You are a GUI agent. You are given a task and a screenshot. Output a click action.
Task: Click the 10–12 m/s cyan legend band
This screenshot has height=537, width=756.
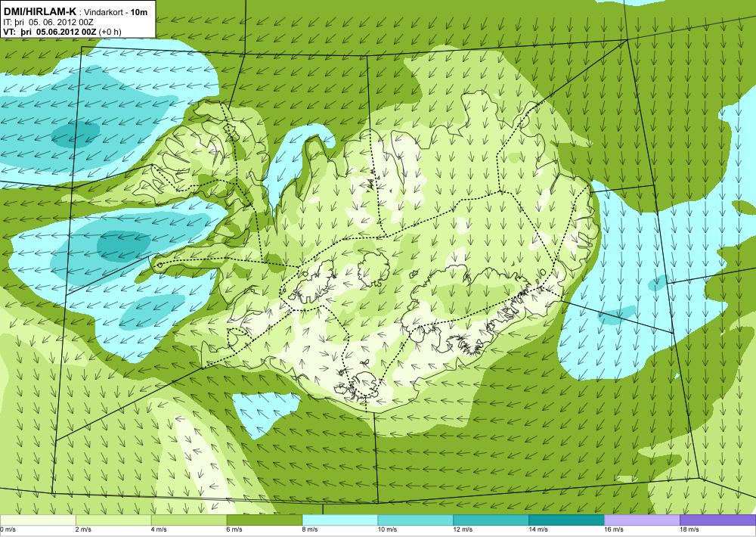[x=416, y=520]
